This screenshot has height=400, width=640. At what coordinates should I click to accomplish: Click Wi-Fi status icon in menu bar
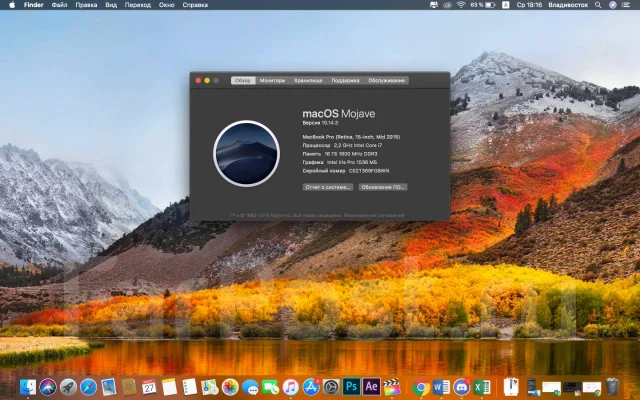click(461, 5)
